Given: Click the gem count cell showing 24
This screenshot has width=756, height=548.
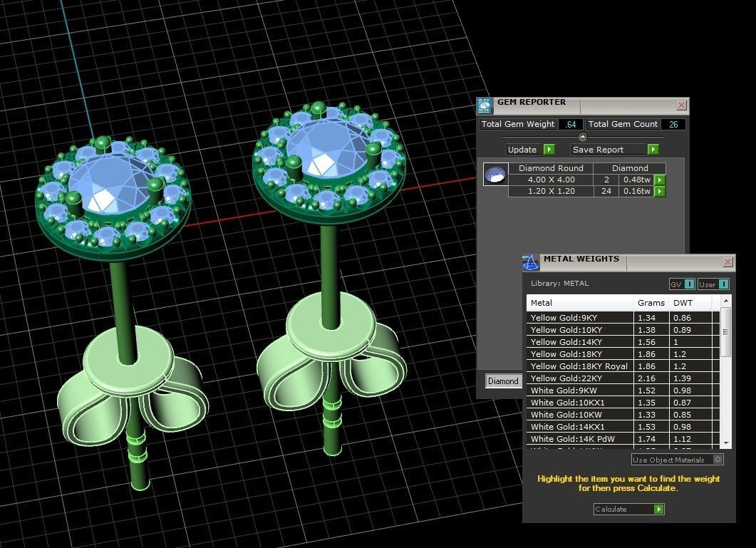Looking at the screenshot, I should tap(606, 192).
